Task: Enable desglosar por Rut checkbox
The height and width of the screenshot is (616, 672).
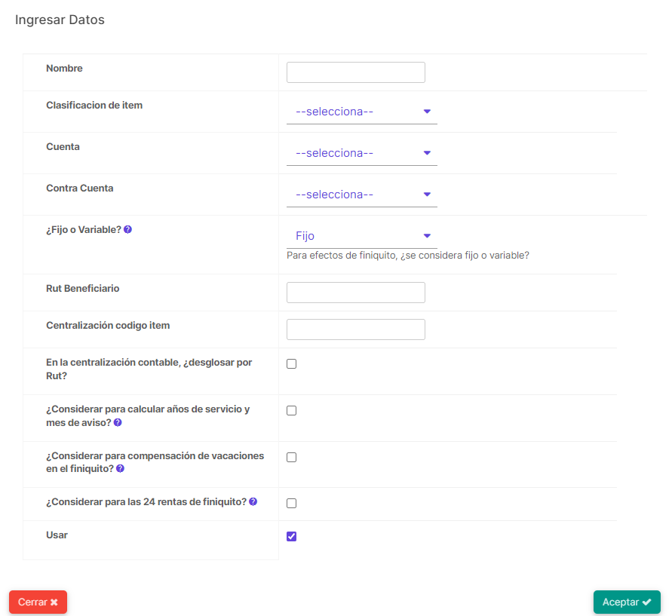Action: [291, 363]
